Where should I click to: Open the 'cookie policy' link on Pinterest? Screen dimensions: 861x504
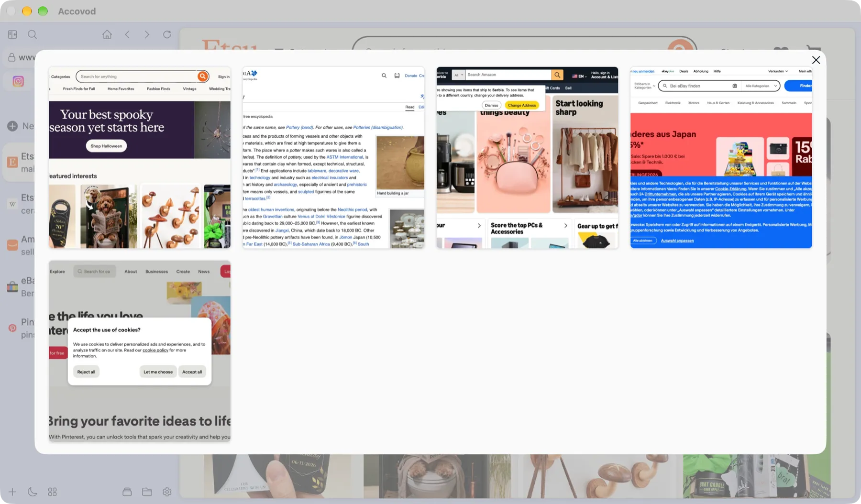point(155,350)
